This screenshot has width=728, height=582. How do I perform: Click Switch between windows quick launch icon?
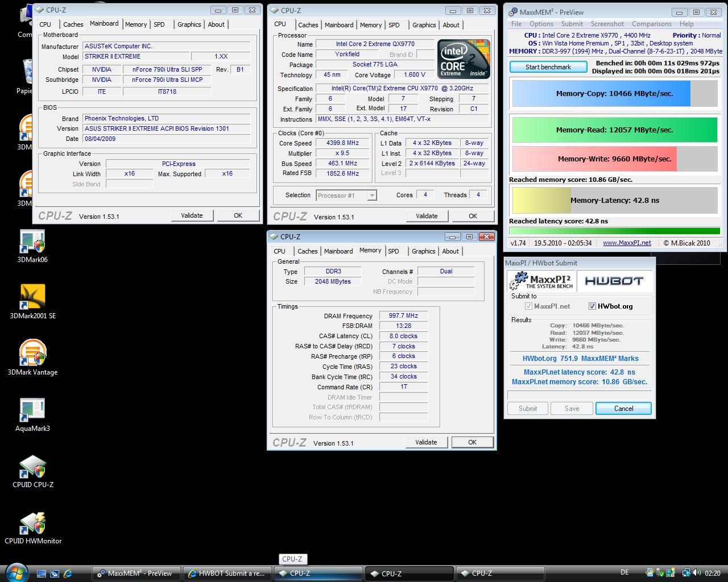tap(55, 573)
